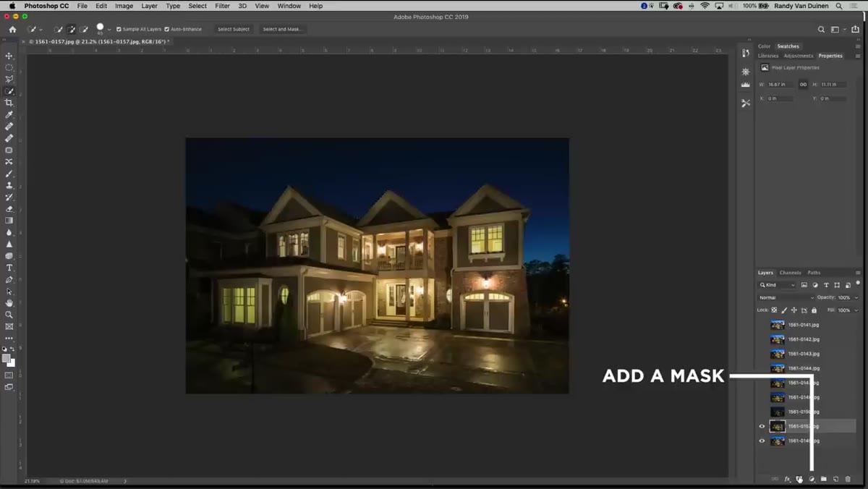Image resolution: width=868 pixels, height=489 pixels.
Task: Select the Eraser tool
Action: point(9,209)
